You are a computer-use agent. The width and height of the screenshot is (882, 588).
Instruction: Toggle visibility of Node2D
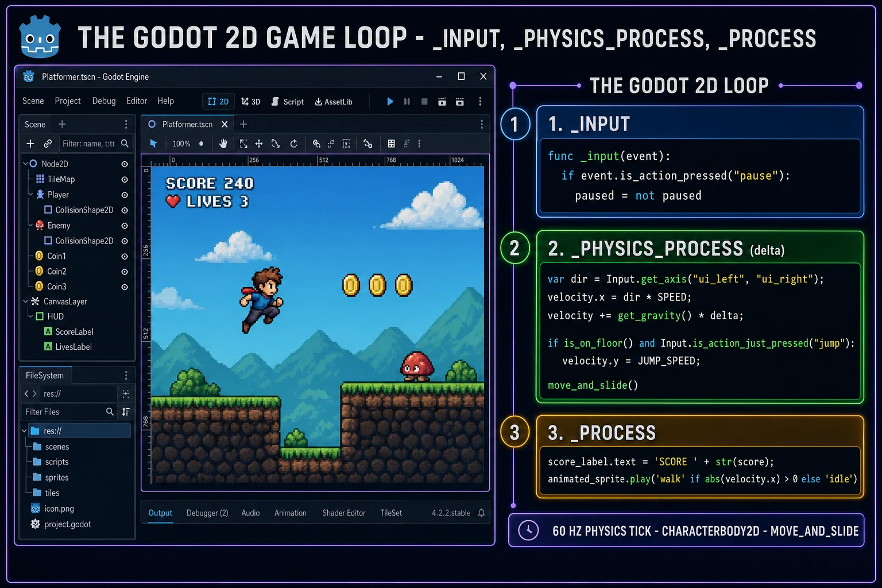point(125,164)
